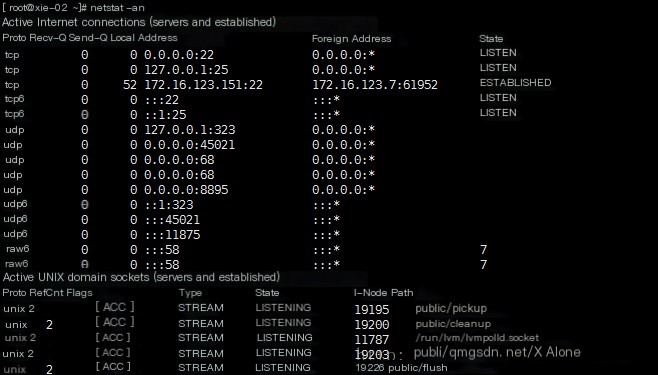Select foreign address 172.16.123.7:61952
658x375 pixels.
tap(375, 85)
